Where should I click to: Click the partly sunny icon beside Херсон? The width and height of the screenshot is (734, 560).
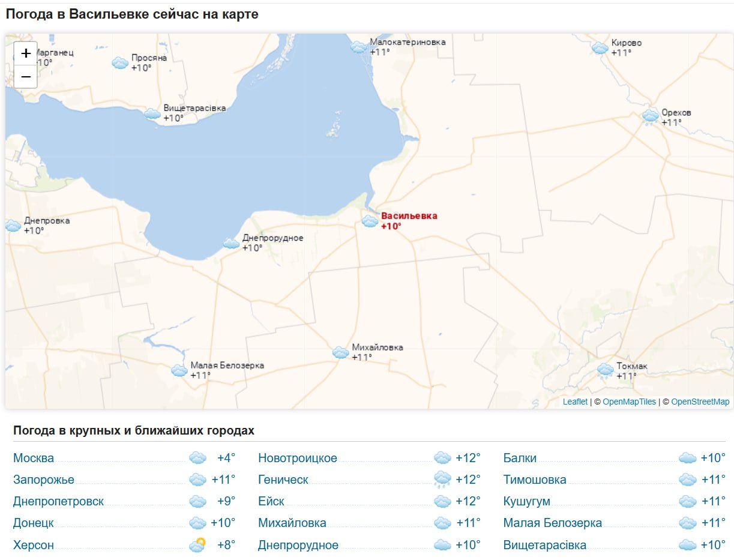(197, 545)
